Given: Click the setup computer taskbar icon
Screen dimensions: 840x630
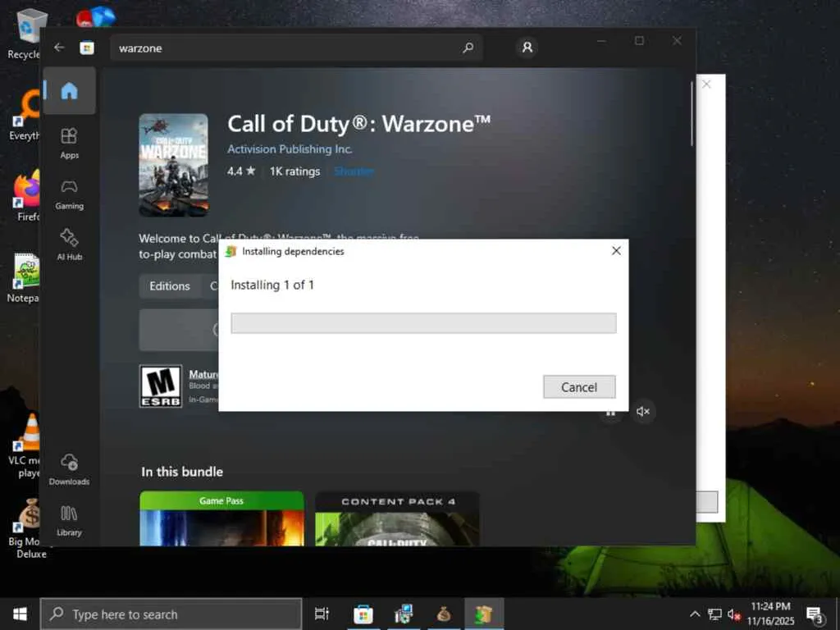Looking at the screenshot, I should [x=404, y=614].
